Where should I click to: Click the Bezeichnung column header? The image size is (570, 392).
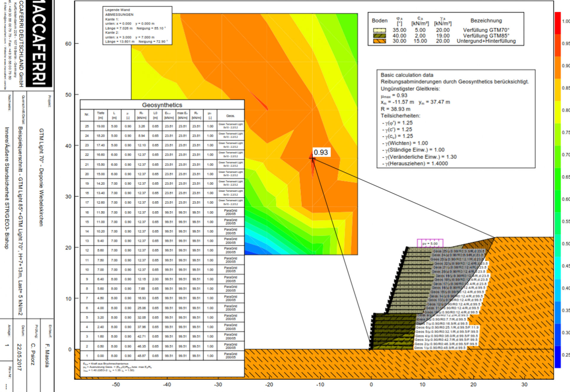click(x=486, y=21)
